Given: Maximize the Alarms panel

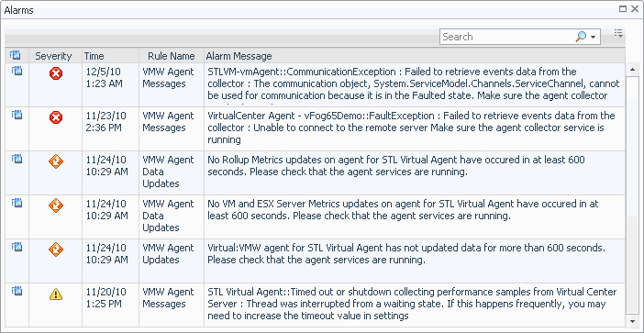Looking at the screenshot, I should click(623, 8).
